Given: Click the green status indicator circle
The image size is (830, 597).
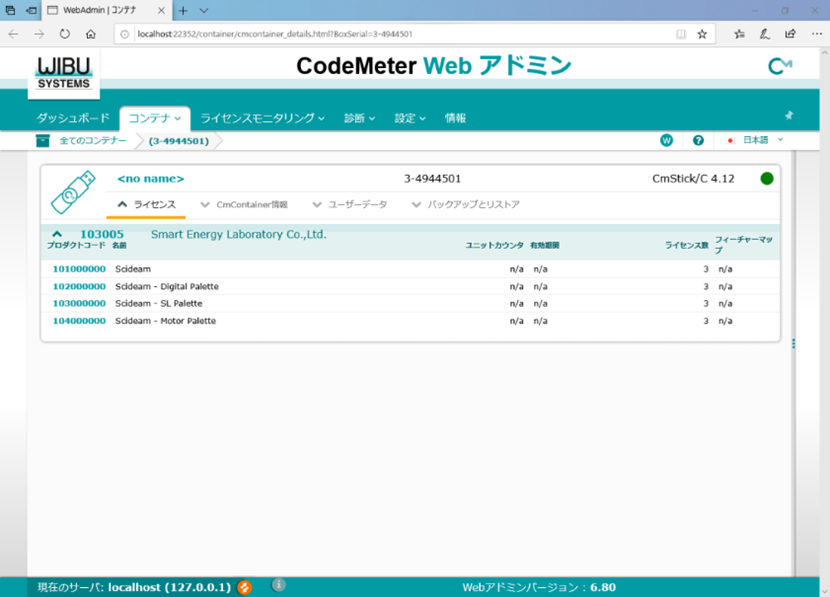Looking at the screenshot, I should point(766,179).
